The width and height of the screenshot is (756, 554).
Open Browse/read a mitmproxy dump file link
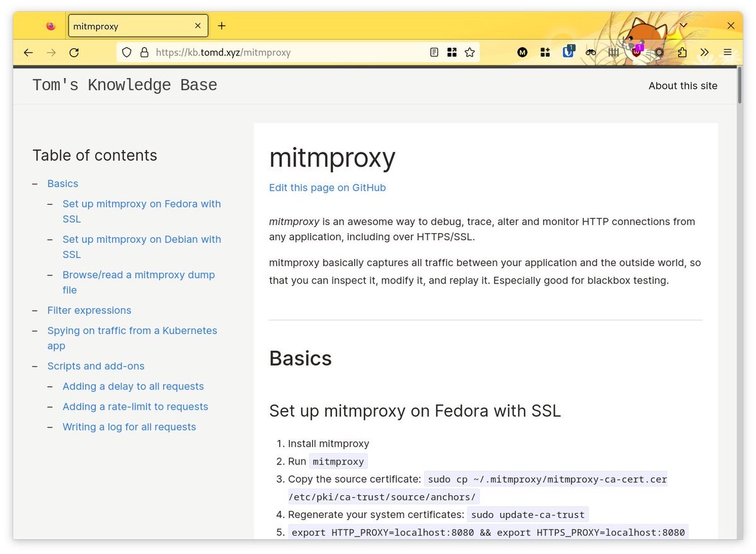click(139, 282)
